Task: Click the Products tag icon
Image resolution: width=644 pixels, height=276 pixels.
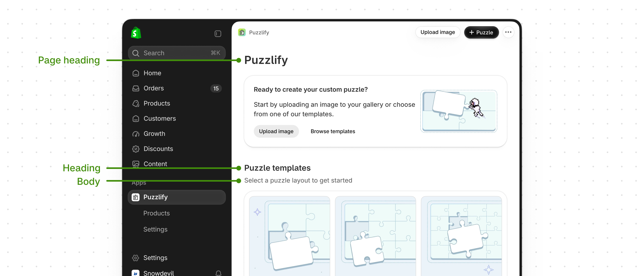Action: (x=136, y=103)
